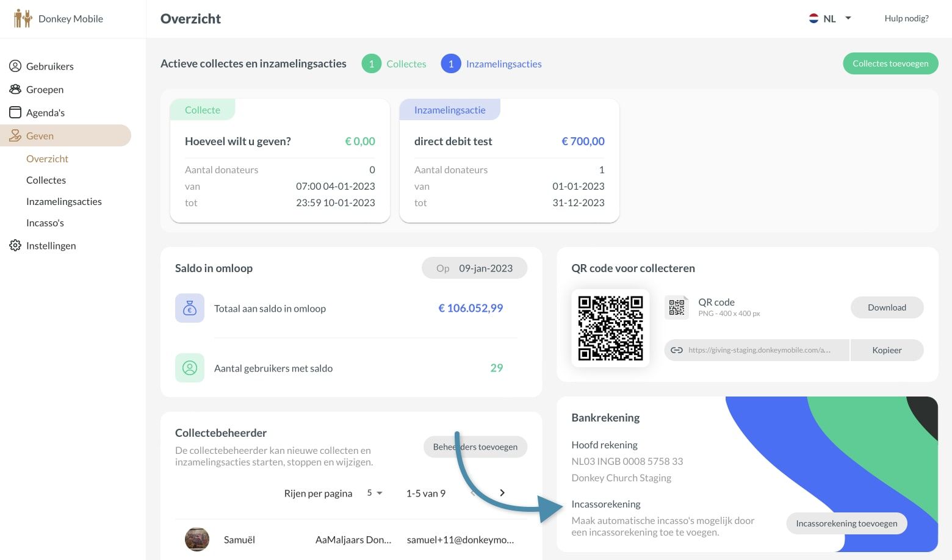Image resolution: width=952 pixels, height=560 pixels.
Task: Open Incasso's in the sidebar submenu
Action: (x=45, y=223)
